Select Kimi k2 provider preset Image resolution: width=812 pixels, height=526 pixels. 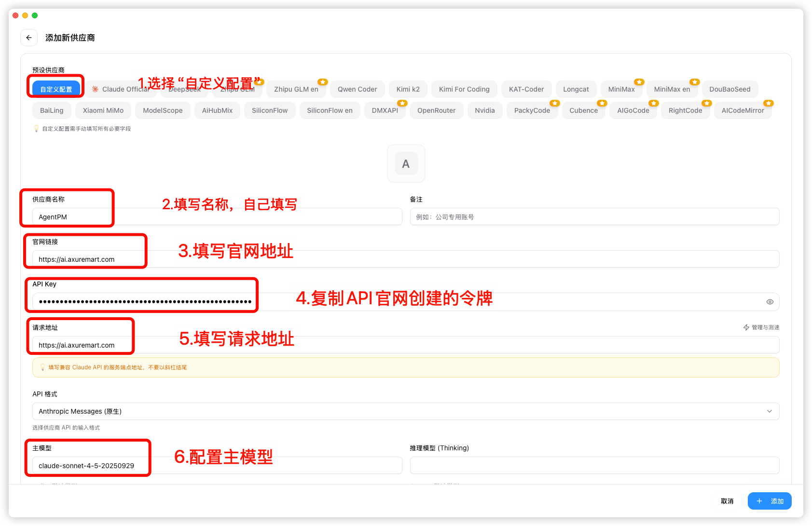point(408,89)
